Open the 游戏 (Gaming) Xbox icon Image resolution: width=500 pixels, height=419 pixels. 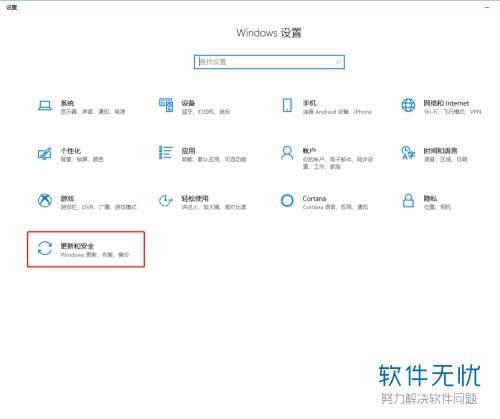point(45,201)
